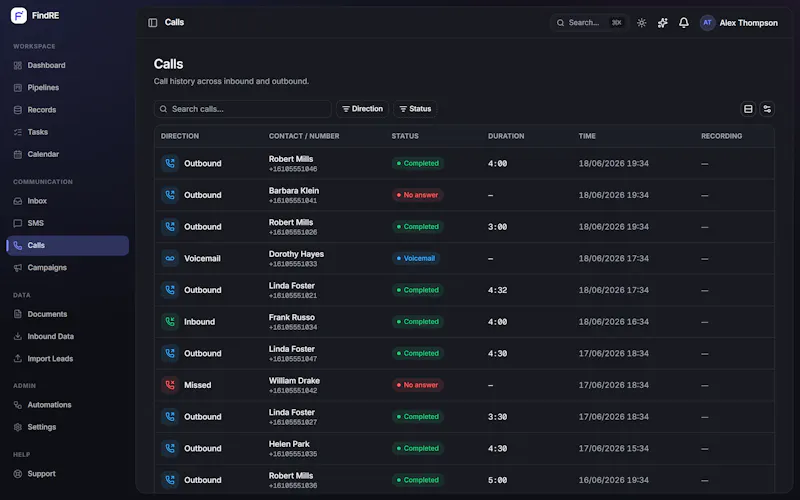Open the Inbox icon in sidebar
Image resolution: width=800 pixels, height=500 pixels.
(18, 201)
